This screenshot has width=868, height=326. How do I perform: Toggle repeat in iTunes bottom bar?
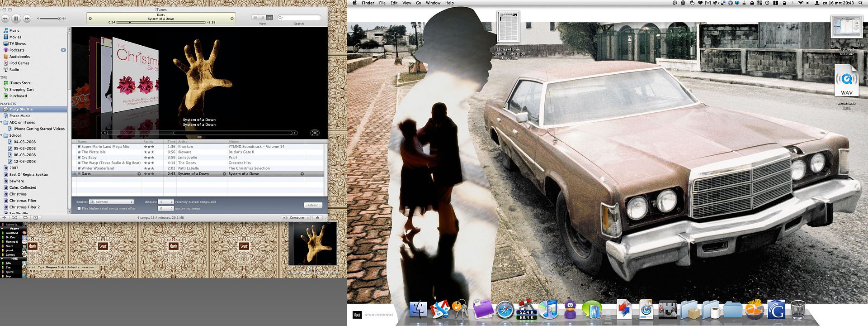[25, 218]
